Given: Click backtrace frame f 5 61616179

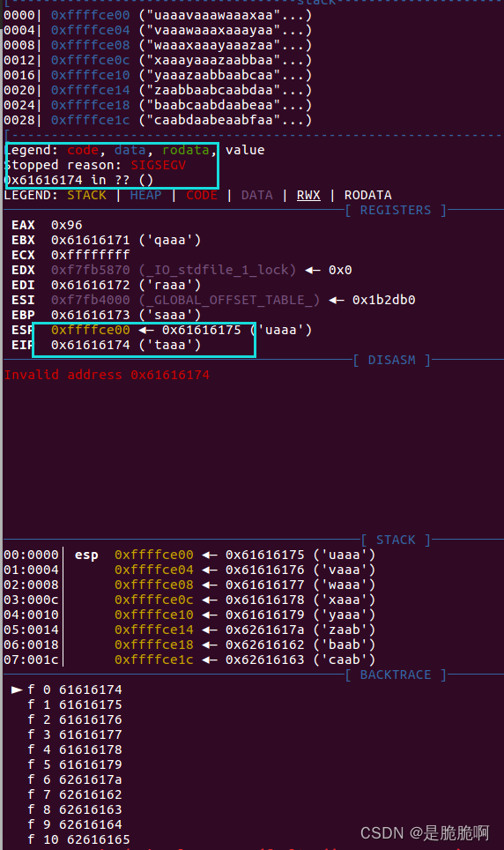Looking at the screenshot, I should click(75, 764).
